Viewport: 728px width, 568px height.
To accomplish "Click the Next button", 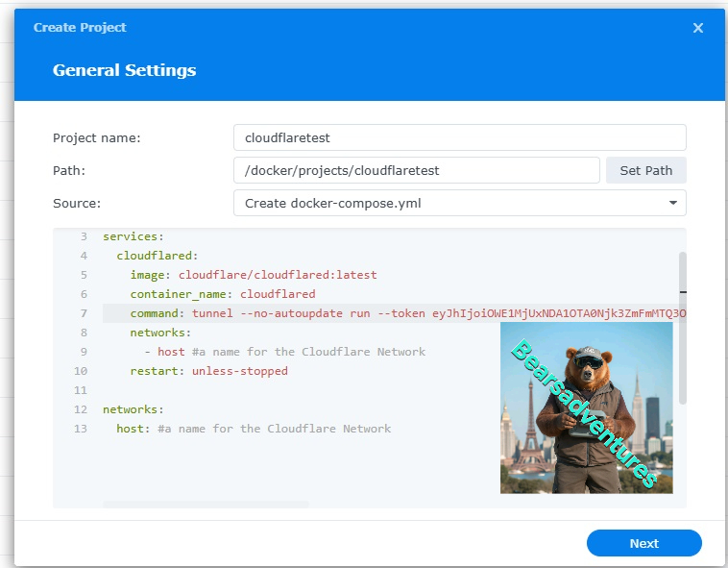I will [x=643, y=543].
